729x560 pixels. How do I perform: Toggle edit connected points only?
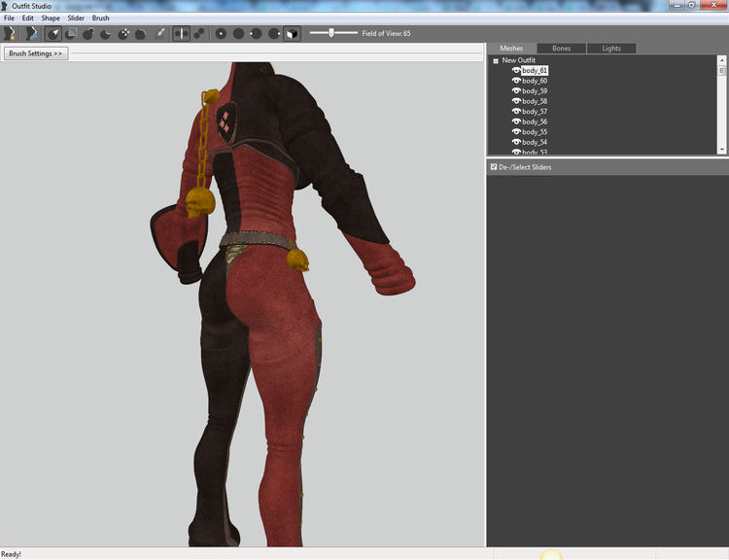(199, 33)
